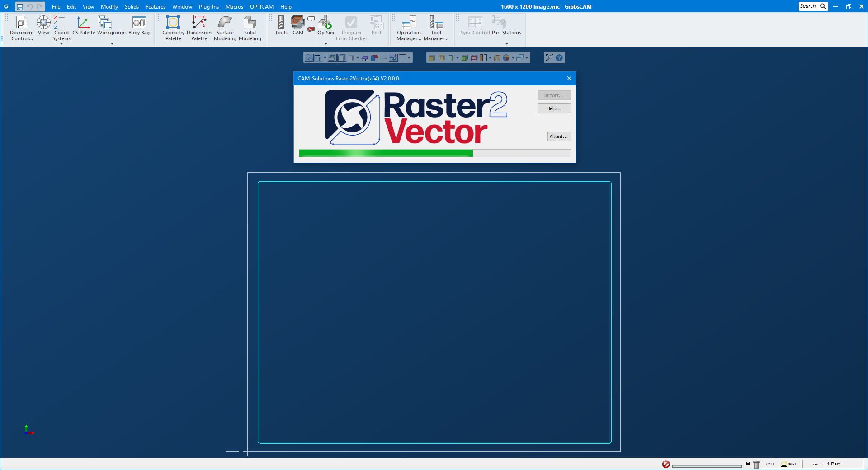Screen dimensions: 868x470
Task: Launch Op Sim simulation
Action: [x=325, y=25]
